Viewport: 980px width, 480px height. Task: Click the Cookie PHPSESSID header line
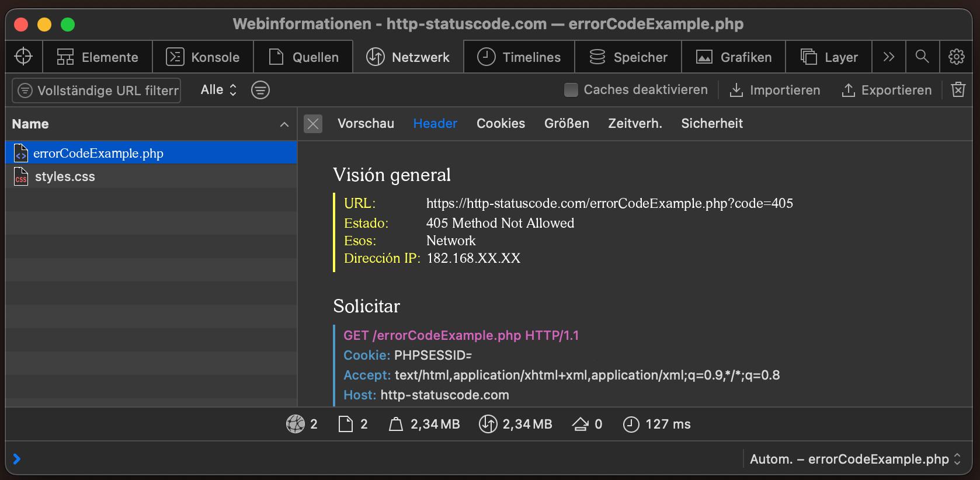pyautogui.click(x=408, y=355)
